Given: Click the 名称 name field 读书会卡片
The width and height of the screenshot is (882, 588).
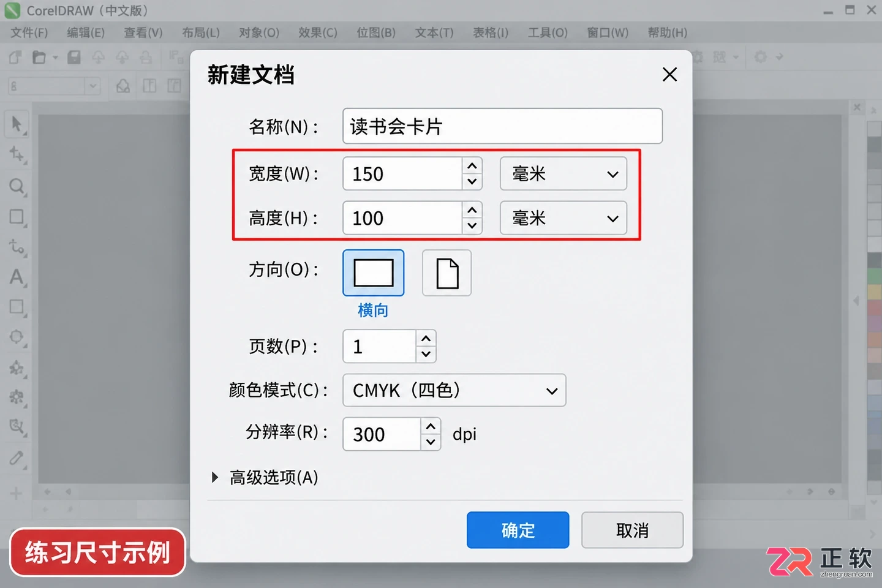Looking at the screenshot, I should click(x=502, y=126).
